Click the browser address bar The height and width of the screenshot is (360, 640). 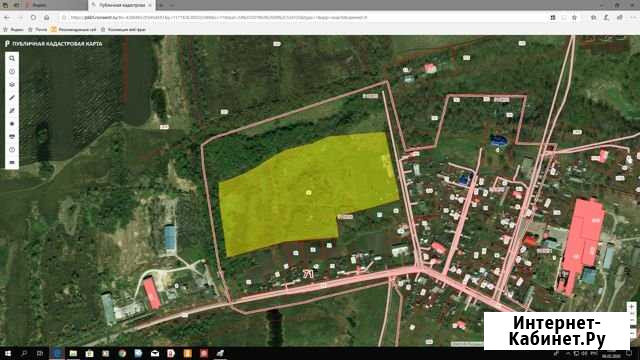(x=302, y=18)
